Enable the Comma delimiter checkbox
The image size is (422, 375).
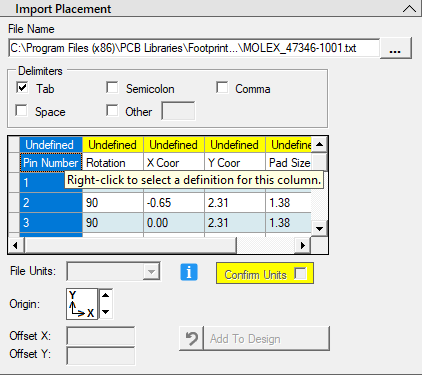(x=222, y=88)
